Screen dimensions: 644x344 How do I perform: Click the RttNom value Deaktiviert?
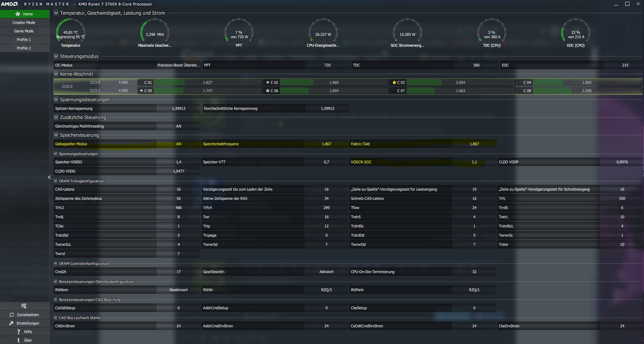point(178,290)
